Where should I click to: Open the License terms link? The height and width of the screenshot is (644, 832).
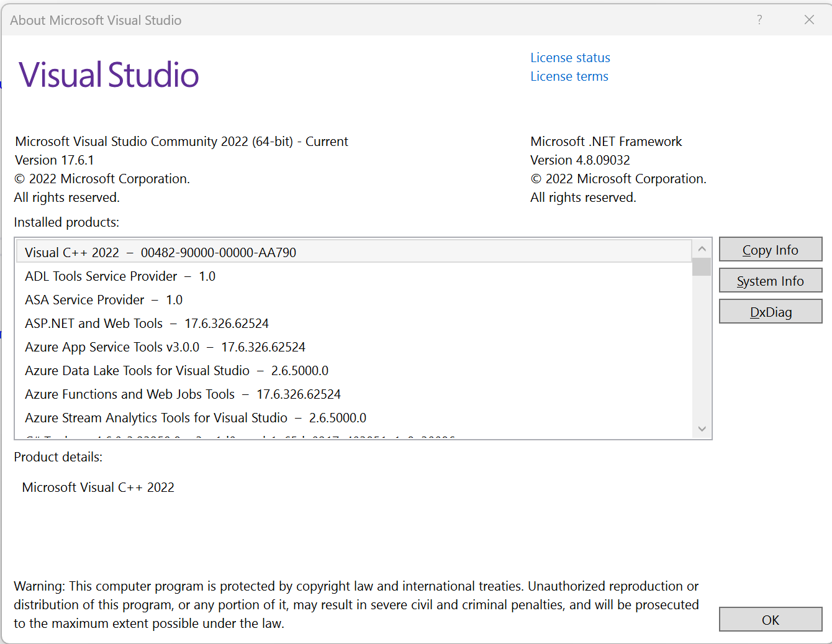click(x=569, y=76)
